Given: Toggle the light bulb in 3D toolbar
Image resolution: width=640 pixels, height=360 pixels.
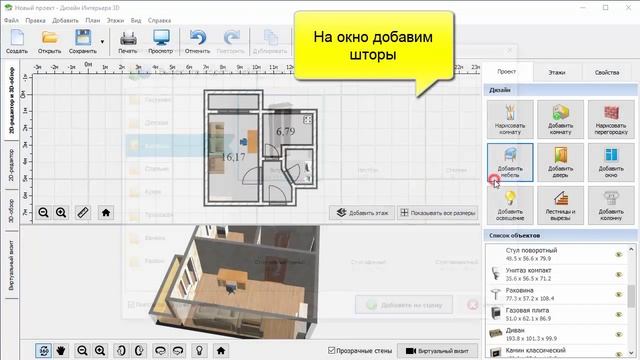Looking at the screenshot, I should pyautogui.click(x=199, y=351).
